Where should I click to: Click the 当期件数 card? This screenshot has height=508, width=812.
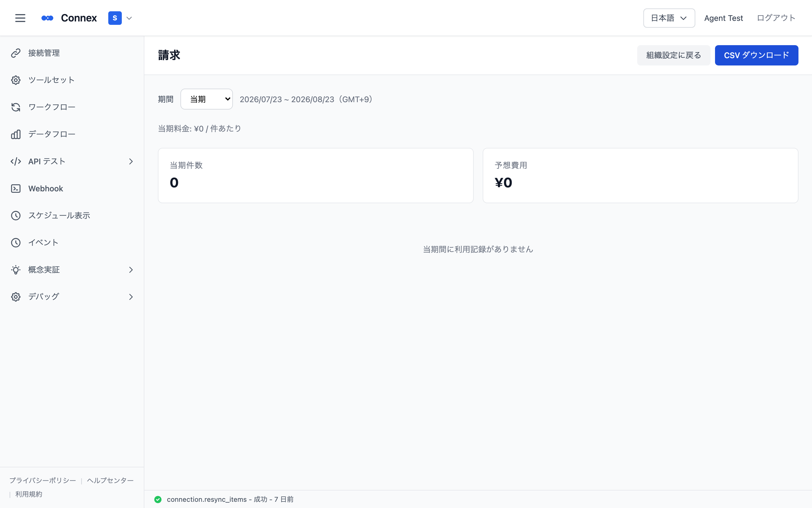tap(315, 175)
